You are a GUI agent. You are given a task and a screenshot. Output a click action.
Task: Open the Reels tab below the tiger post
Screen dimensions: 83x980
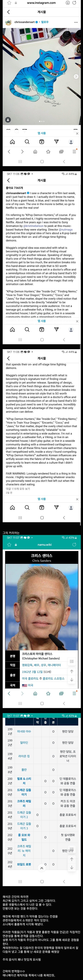click(42, 142)
